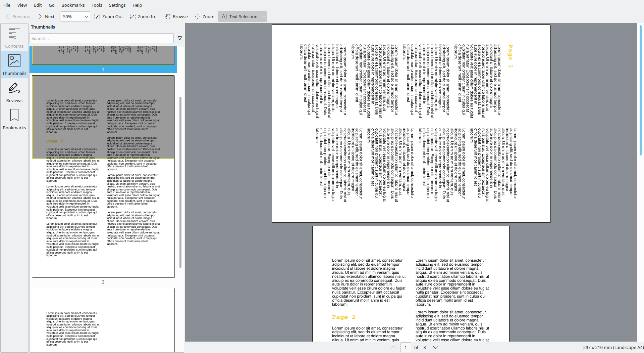Activate the Text Selection tool
Image resolution: width=644 pixels, height=353 pixels.
239,16
